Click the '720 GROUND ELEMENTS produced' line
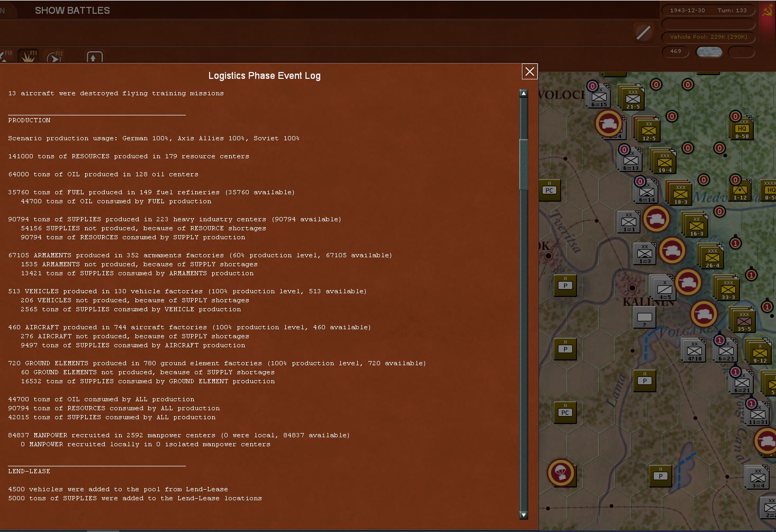Screen dimensions: 776x532 tap(217, 363)
